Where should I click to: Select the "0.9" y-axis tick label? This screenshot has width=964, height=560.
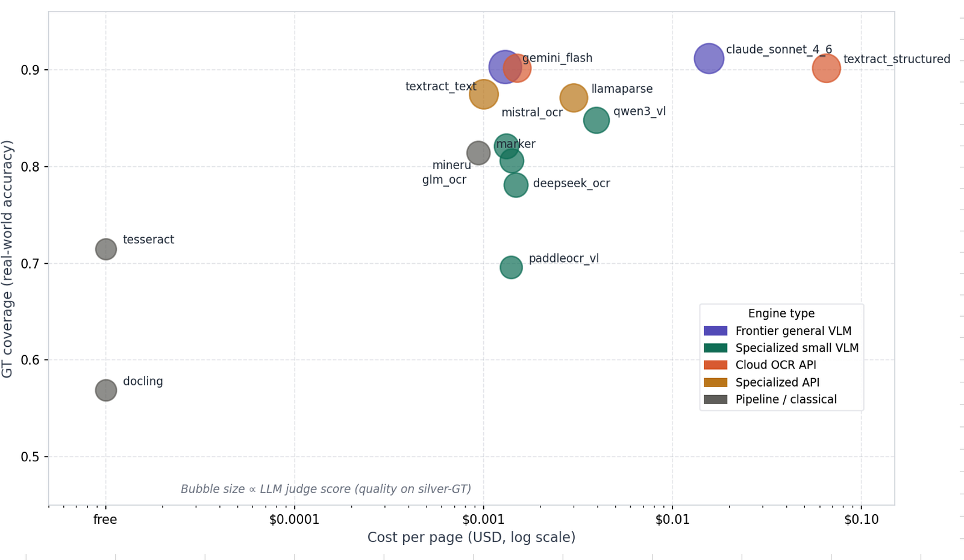click(30, 70)
